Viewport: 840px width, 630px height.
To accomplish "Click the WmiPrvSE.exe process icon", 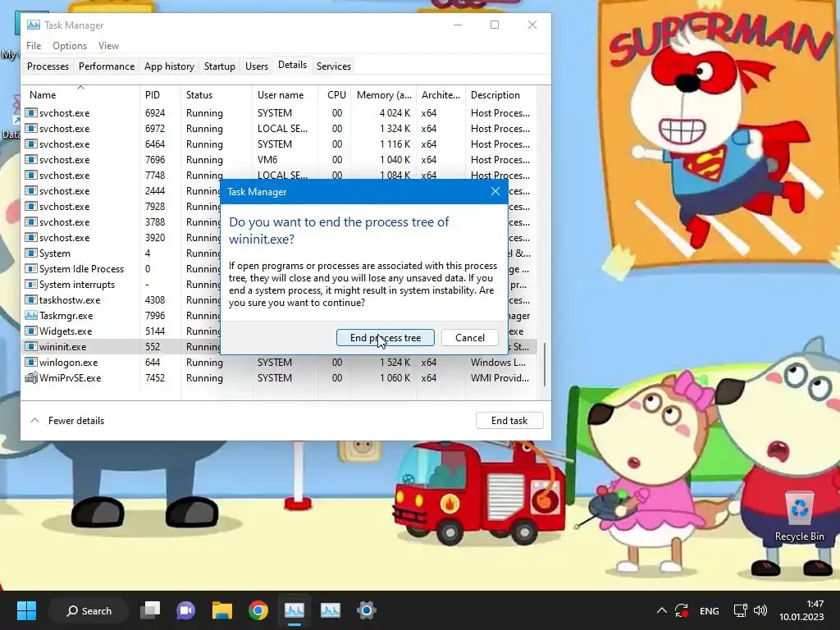I will tap(31, 377).
